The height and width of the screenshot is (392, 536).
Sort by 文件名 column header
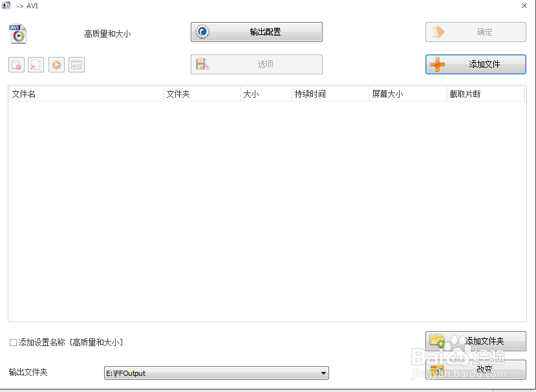click(86, 94)
